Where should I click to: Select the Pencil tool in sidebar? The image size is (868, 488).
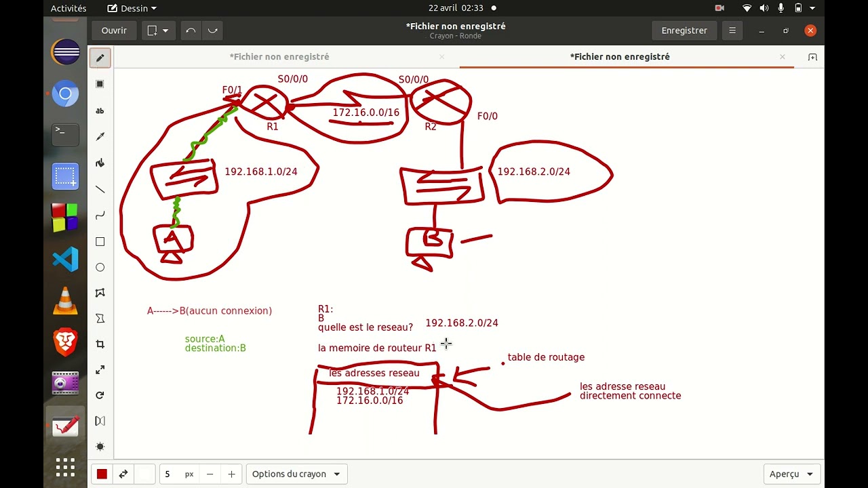tap(100, 58)
